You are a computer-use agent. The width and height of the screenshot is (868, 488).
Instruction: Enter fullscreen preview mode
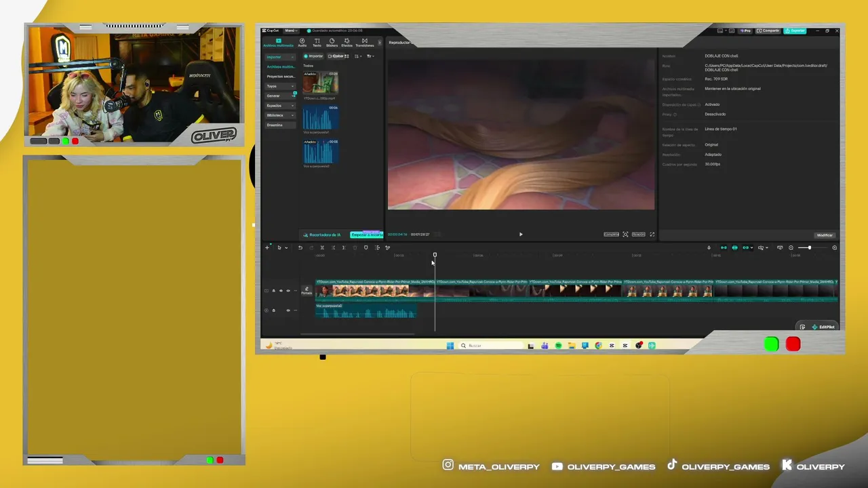point(652,235)
